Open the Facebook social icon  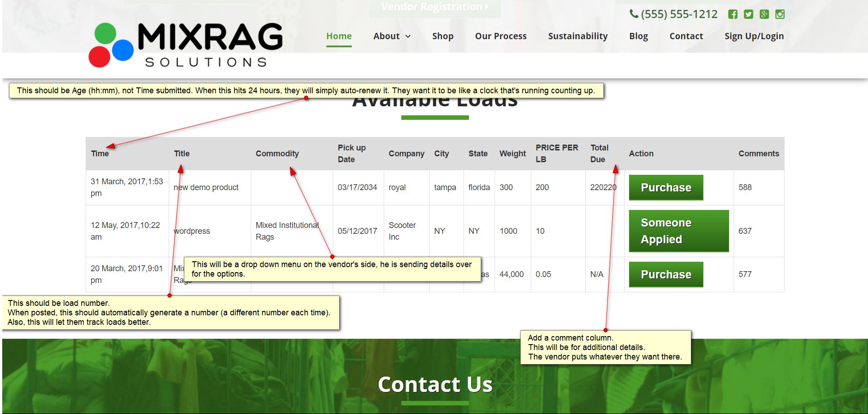tap(733, 14)
